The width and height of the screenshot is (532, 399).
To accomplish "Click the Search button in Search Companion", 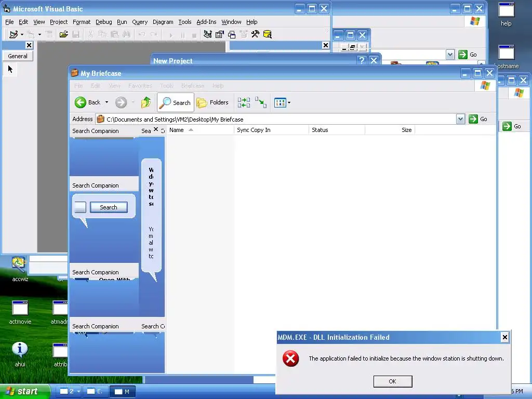I will pos(109,207).
